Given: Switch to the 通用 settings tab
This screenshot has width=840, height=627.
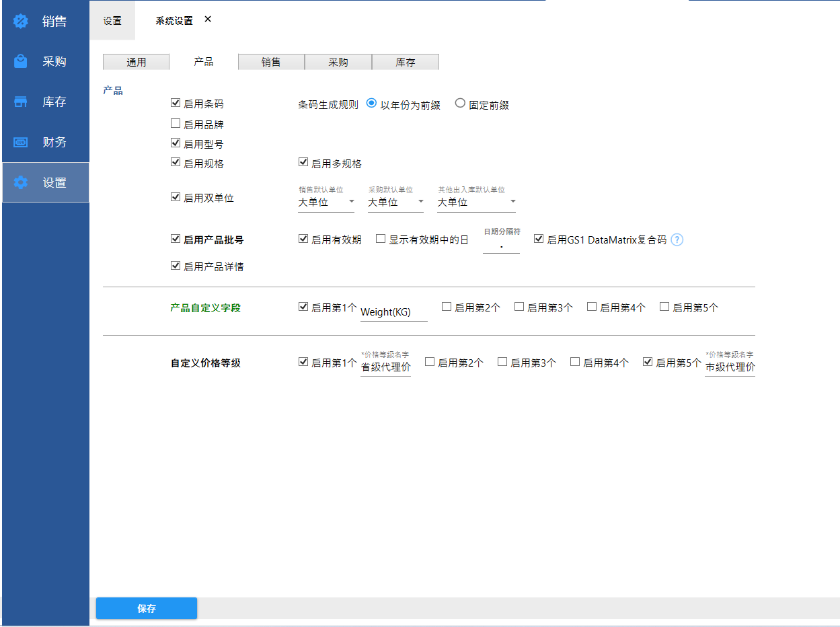Looking at the screenshot, I should [136, 62].
